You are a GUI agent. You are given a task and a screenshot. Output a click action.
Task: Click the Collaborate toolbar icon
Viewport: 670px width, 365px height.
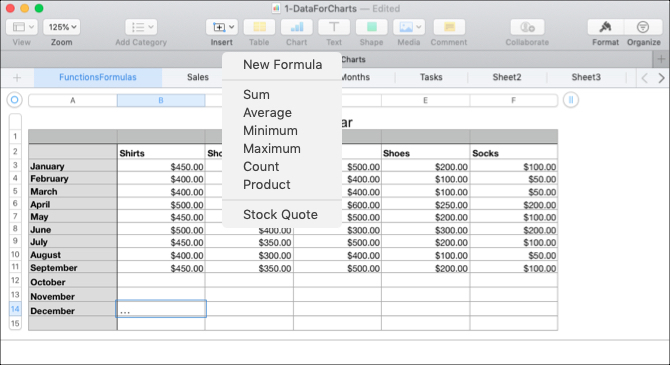pos(527,27)
